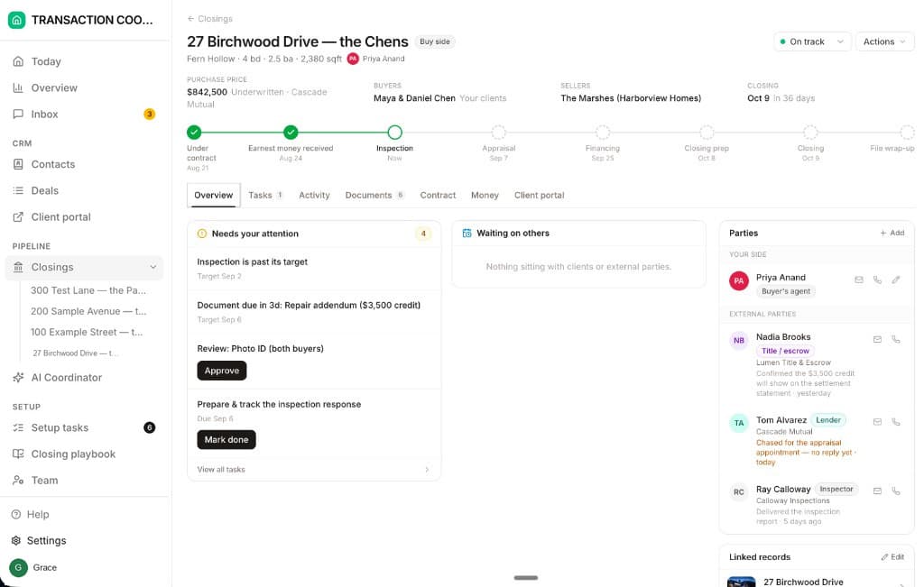Open 100 Example Street closing

tap(88, 332)
